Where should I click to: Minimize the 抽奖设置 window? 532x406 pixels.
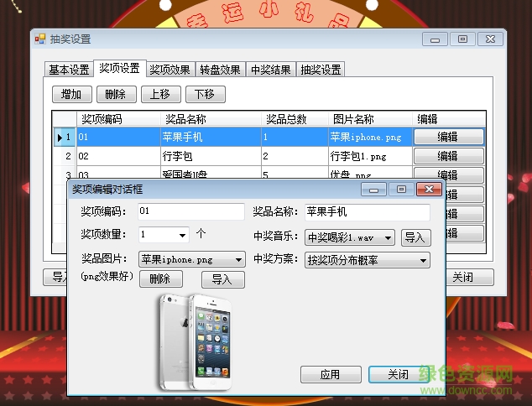pos(435,39)
